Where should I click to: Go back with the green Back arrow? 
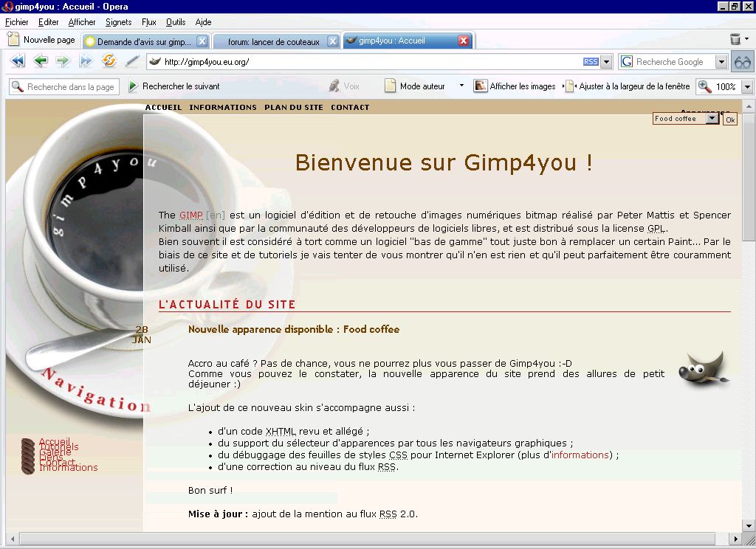tap(41, 61)
